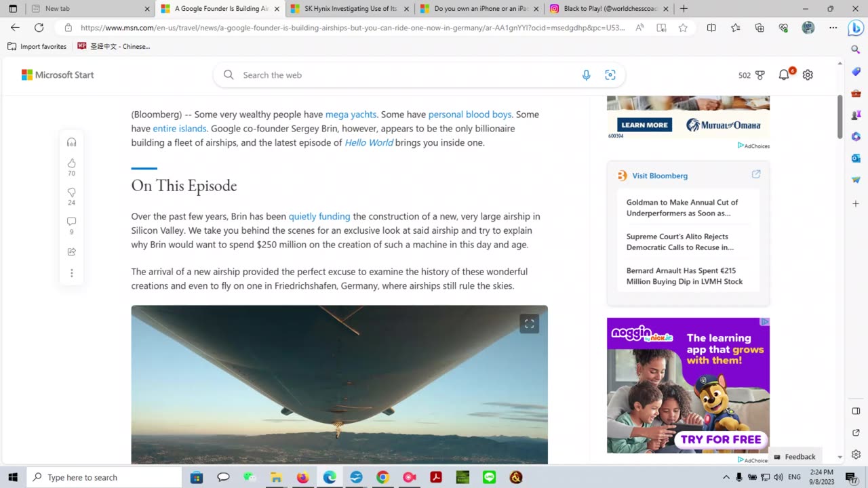Click the page vertical scrollbar thumb

[x=840, y=117]
